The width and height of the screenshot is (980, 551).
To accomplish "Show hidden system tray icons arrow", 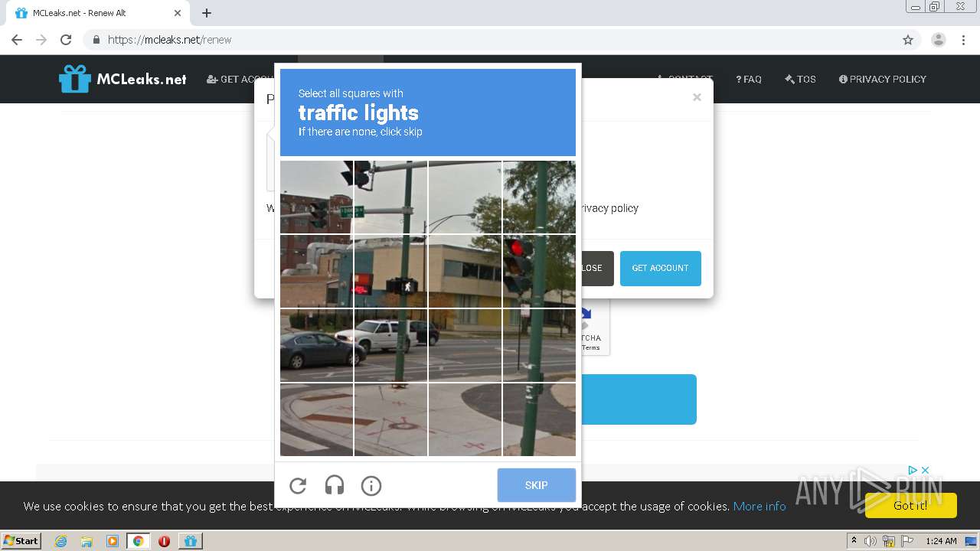I will click(854, 540).
